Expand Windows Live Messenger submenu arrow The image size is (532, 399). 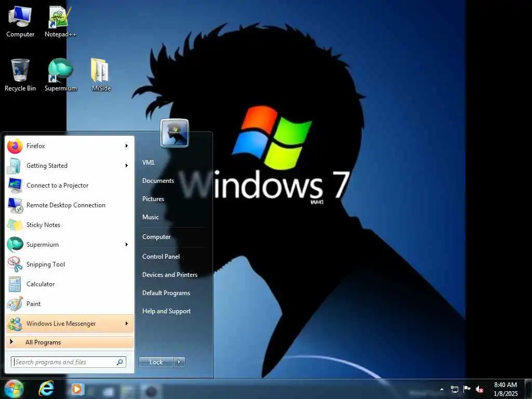click(x=127, y=324)
